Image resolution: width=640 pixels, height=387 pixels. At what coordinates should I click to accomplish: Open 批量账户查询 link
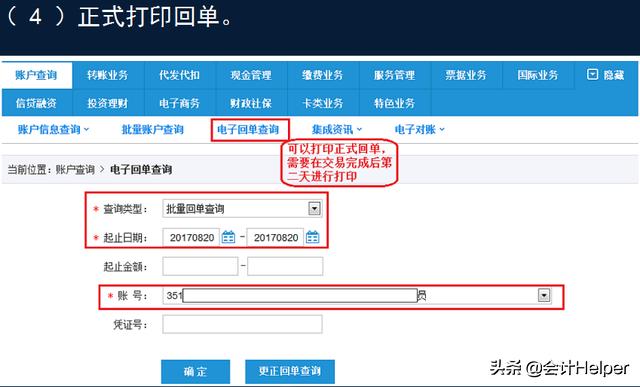coord(153,130)
